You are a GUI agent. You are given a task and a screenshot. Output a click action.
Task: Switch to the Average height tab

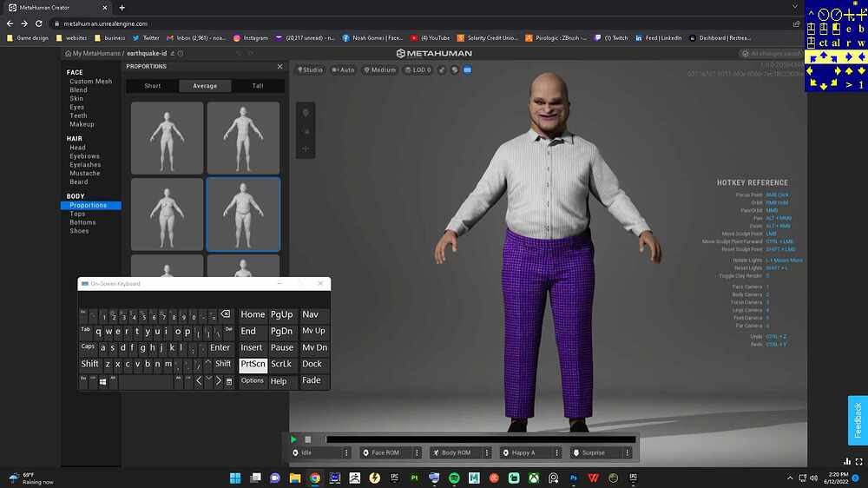(205, 86)
